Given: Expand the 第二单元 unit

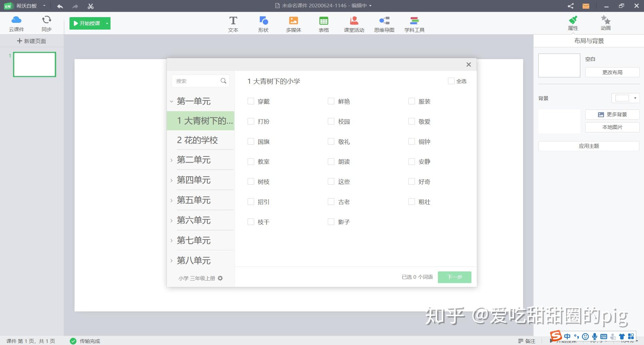Looking at the screenshot, I should click(172, 160).
